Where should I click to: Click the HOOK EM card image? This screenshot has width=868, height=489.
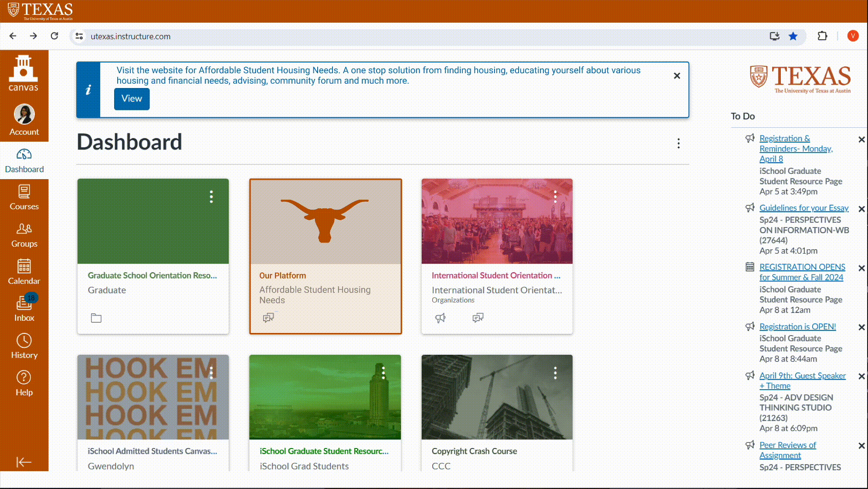pyautogui.click(x=153, y=397)
